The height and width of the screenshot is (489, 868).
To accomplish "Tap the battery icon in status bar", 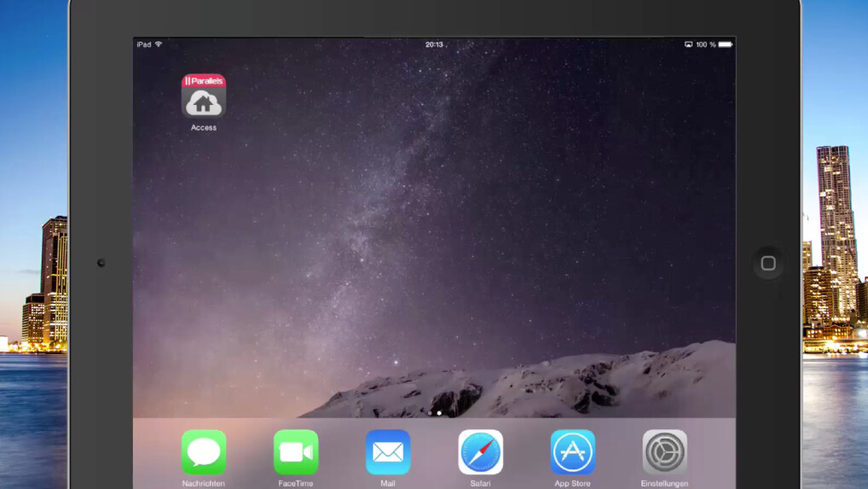I will coord(725,44).
